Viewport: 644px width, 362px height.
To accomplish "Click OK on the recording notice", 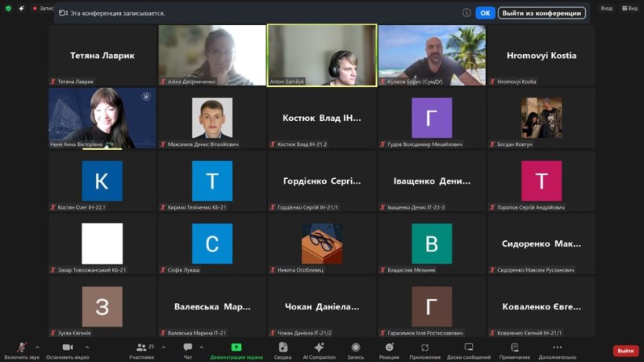I will (x=485, y=13).
